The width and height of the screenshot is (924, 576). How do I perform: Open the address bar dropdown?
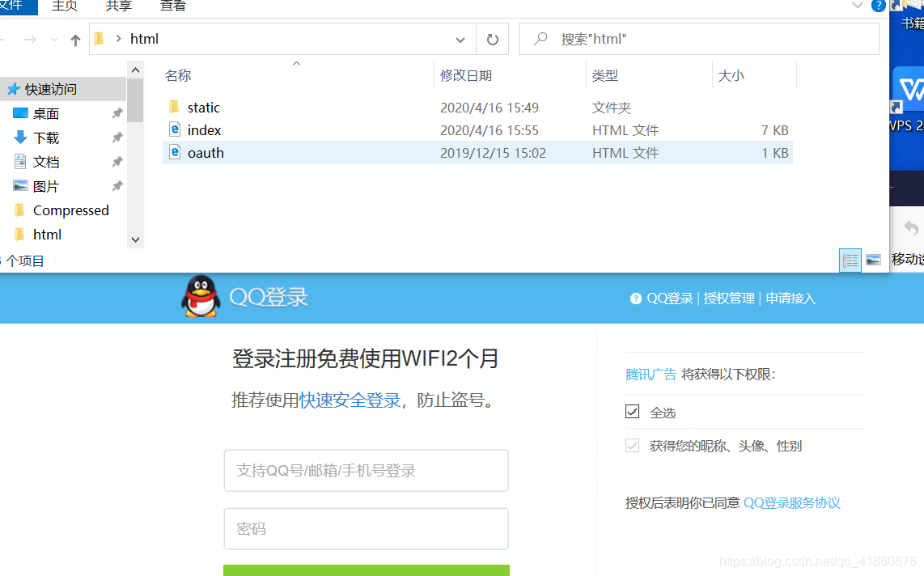coord(460,39)
